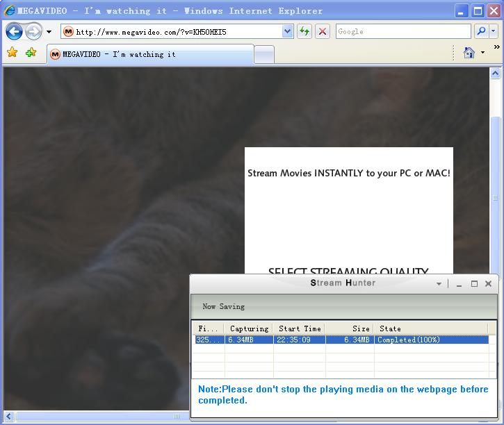
Task: Click 'Stream Movies INSTANTLY' ad text
Action: pyautogui.click(x=349, y=174)
